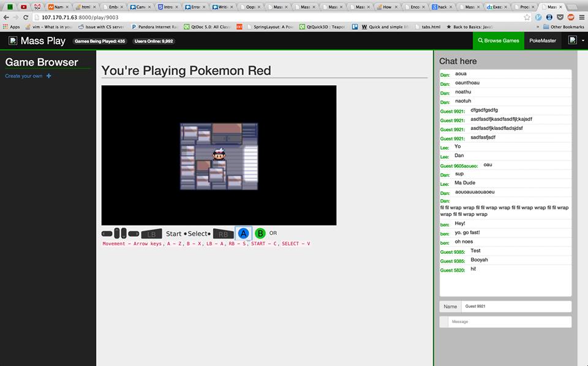Click the RB shoulder button

click(x=223, y=234)
